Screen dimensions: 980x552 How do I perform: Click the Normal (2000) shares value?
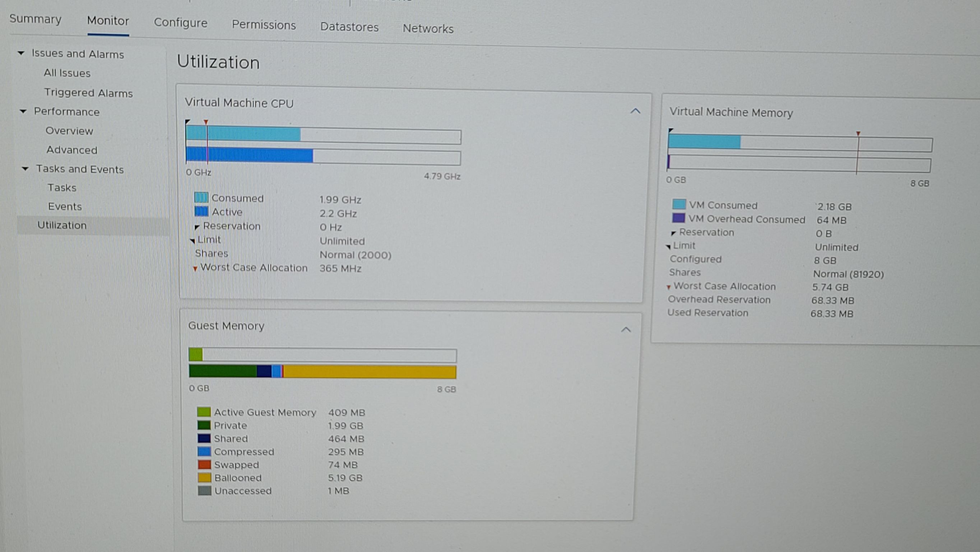coord(355,255)
